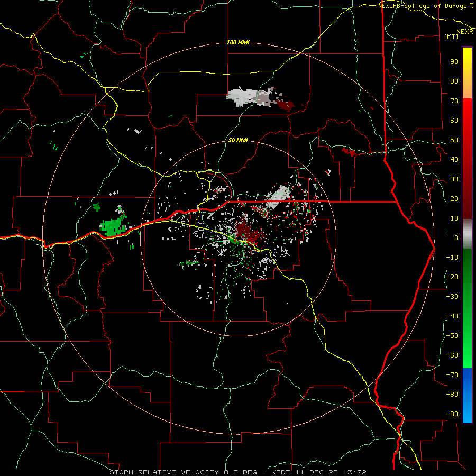The image size is (476, 476).
Task: Click the -90 value on velocity scale
Action: pos(452,414)
